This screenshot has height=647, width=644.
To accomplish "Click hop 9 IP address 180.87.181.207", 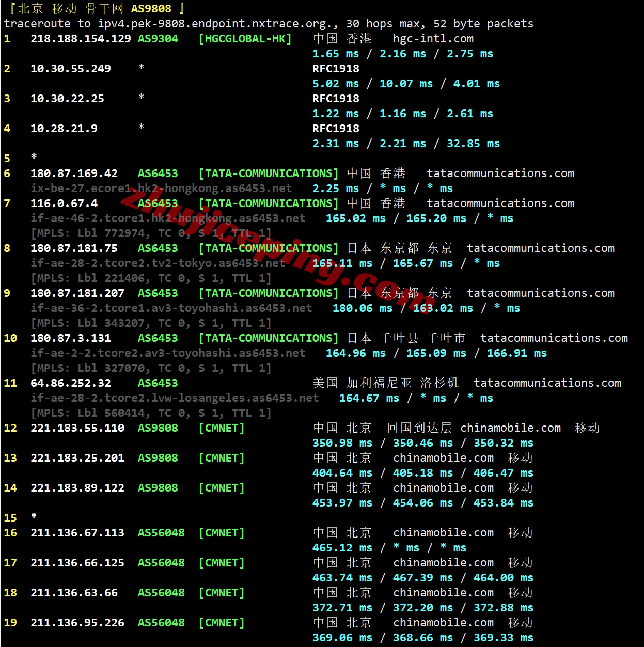I will coord(77,293).
